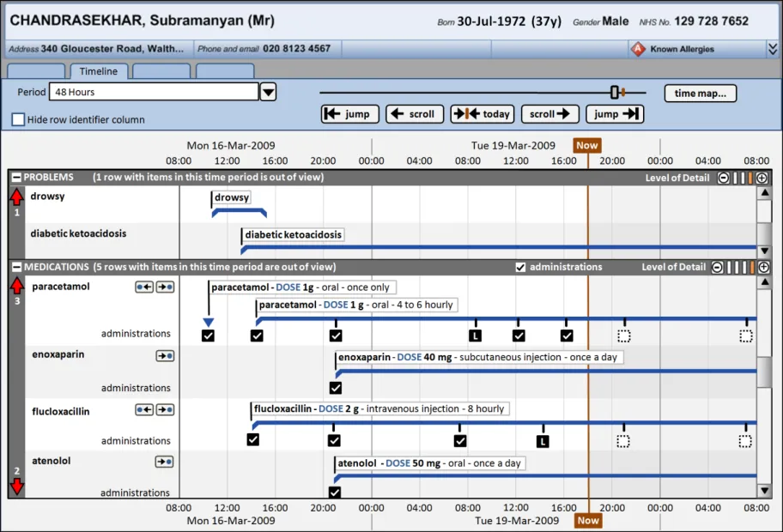Enable Hide row identifier column checkbox
Image resolution: width=783 pixels, height=532 pixels.
click(x=18, y=120)
